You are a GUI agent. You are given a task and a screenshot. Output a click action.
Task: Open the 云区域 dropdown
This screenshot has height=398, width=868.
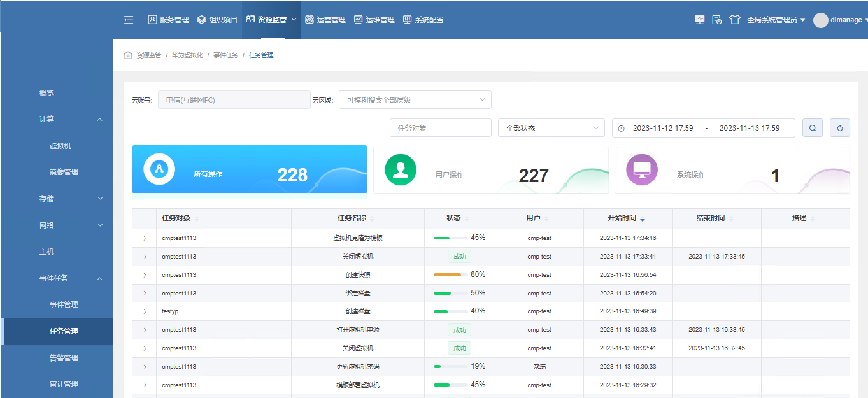415,100
